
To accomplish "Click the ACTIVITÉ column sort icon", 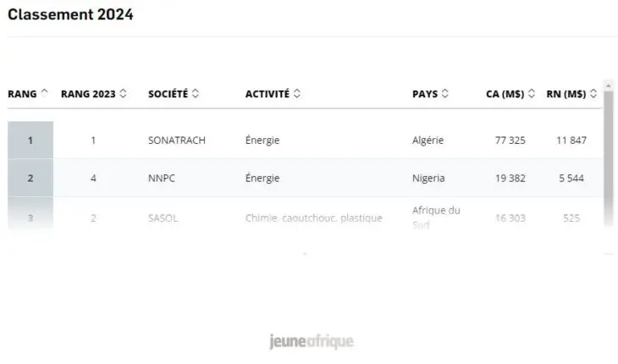I will tap(297, 94).
